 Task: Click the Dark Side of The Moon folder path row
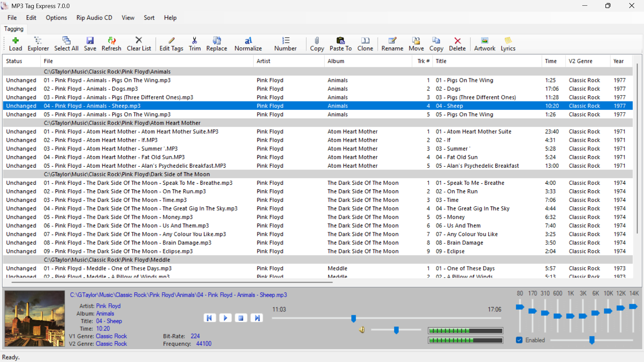coord(318,174)
